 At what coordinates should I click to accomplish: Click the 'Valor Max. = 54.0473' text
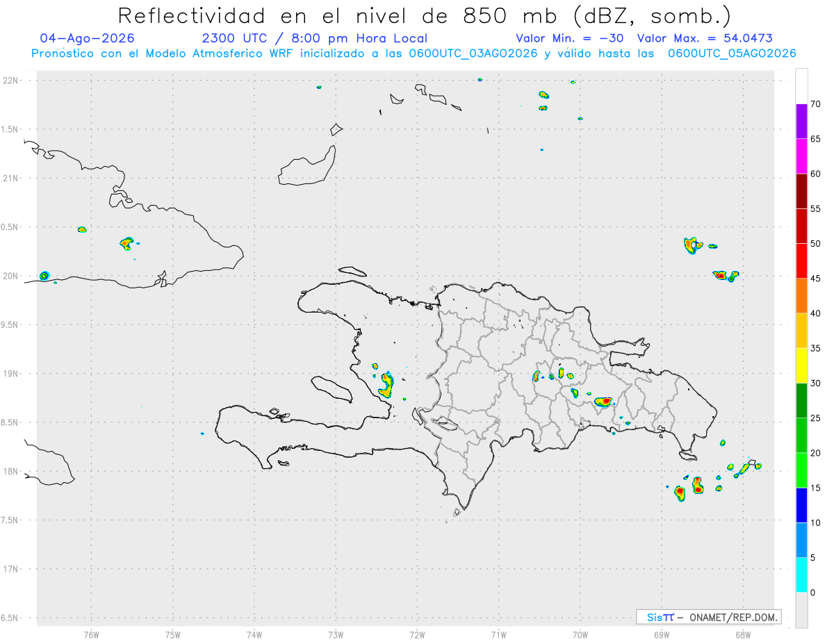[x=705, y=38]
